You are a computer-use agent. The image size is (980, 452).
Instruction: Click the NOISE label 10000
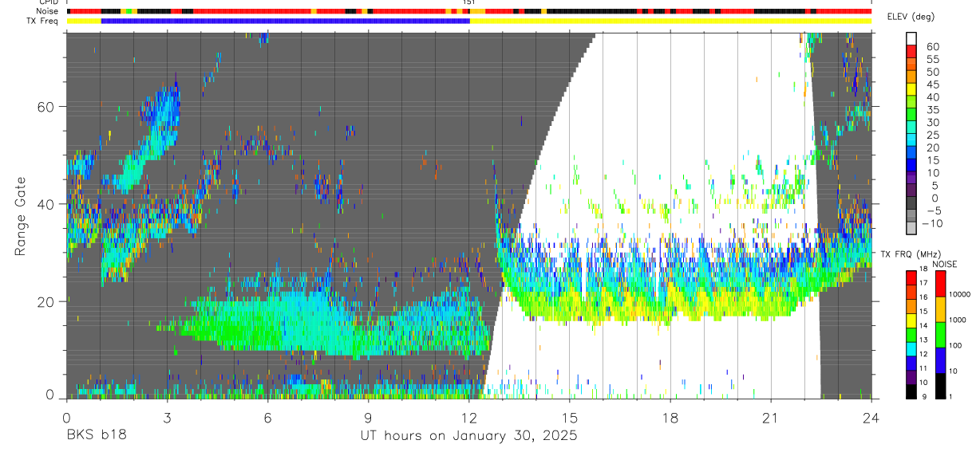(x=961, y=294)
